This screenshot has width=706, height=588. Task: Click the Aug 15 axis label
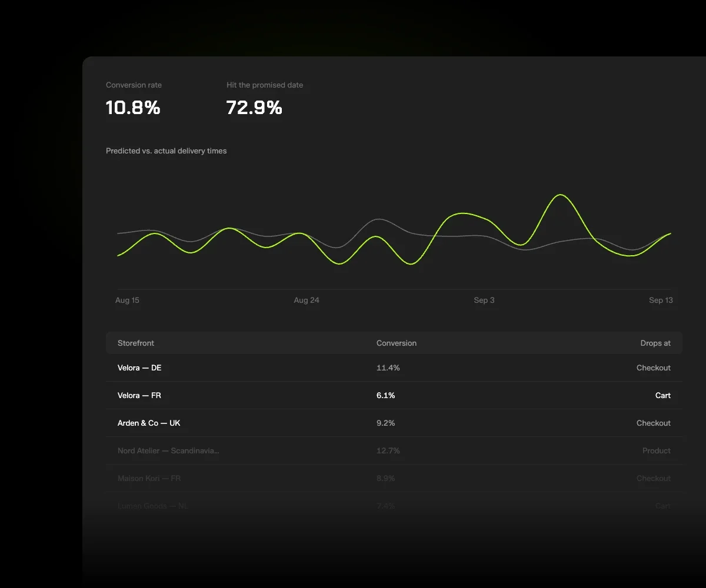pyautogui.click(x=127, y=300)
